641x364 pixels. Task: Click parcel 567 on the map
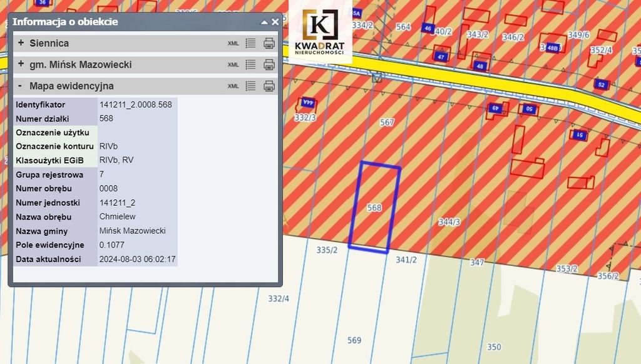(x=387, y=123)
